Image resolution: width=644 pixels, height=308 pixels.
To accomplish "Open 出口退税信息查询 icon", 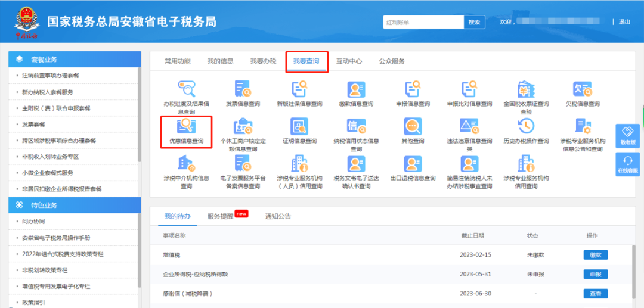I will click(413, 163).
